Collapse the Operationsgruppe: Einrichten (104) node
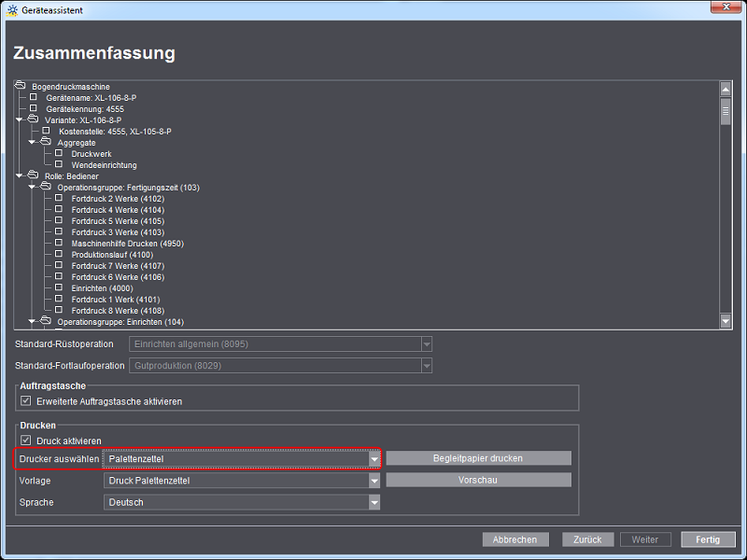The width and height of the screenshot is (747, 560). click(x=32, y=321)
